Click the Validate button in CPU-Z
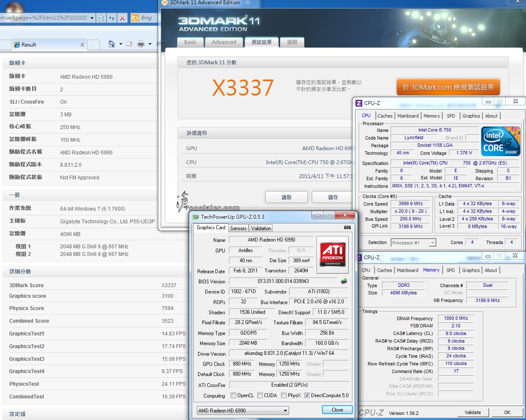 (473, 412)
